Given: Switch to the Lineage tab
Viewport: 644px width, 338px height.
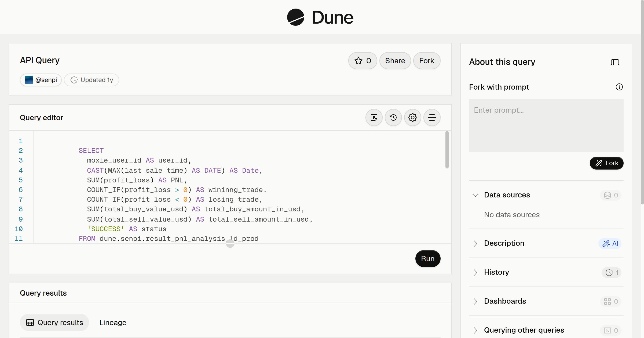Looking at the screenshot, I should pos(113,322).
